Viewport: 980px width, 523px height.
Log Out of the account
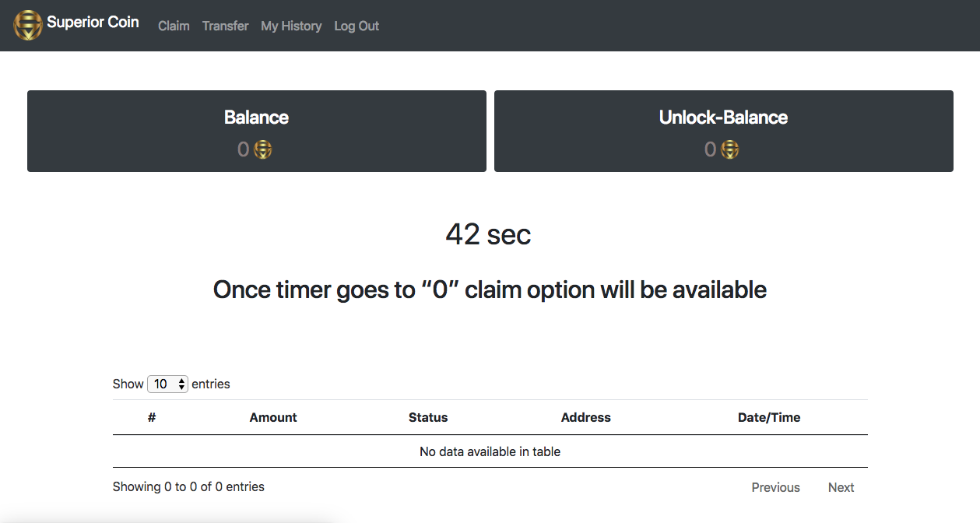(357, 26)
